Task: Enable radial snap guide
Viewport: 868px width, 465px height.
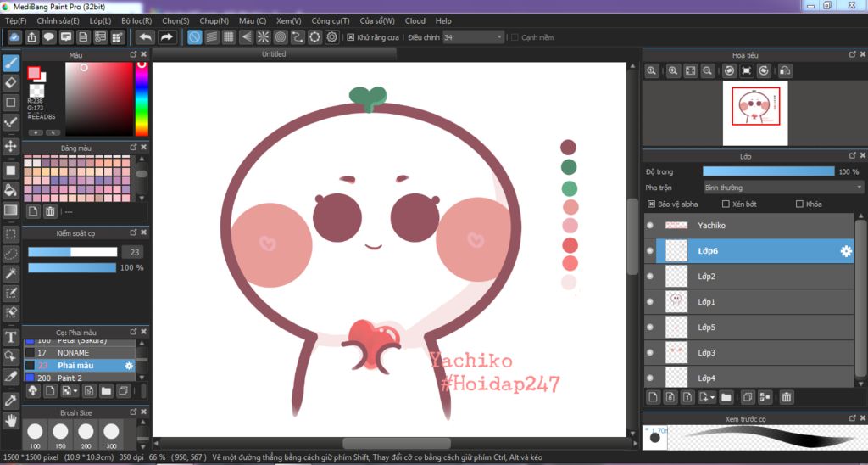Action: click(264, 37)
